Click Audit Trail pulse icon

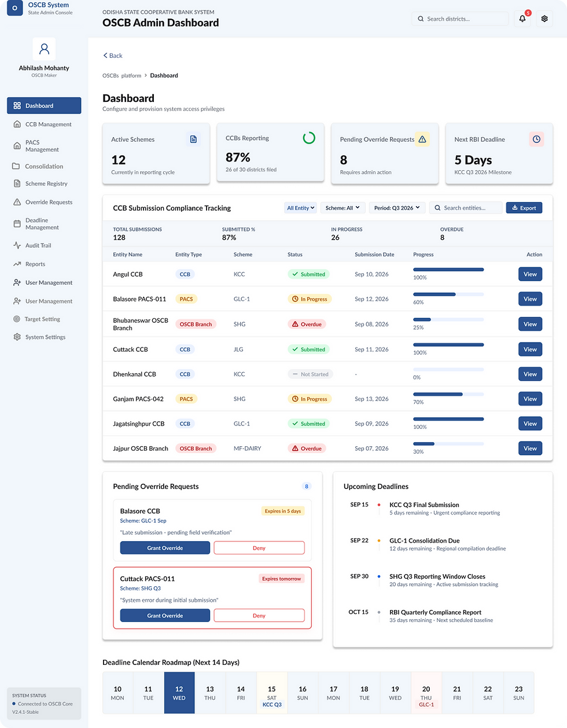[17, 245]
